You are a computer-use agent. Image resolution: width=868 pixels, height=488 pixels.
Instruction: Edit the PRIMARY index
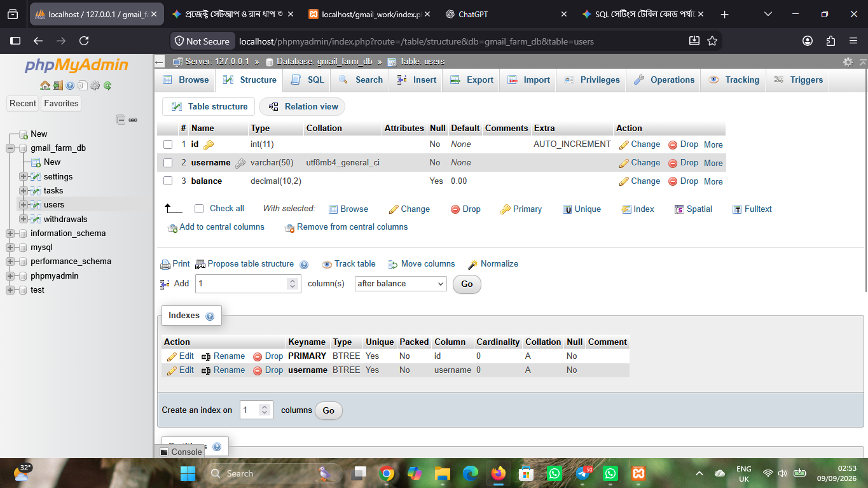point(181,356)
